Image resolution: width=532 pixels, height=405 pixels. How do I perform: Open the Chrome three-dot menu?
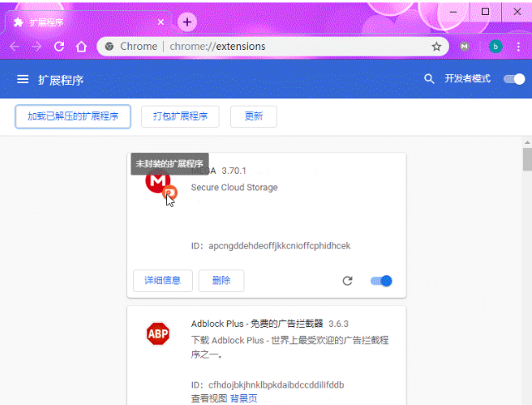click(x=519, y=47)
